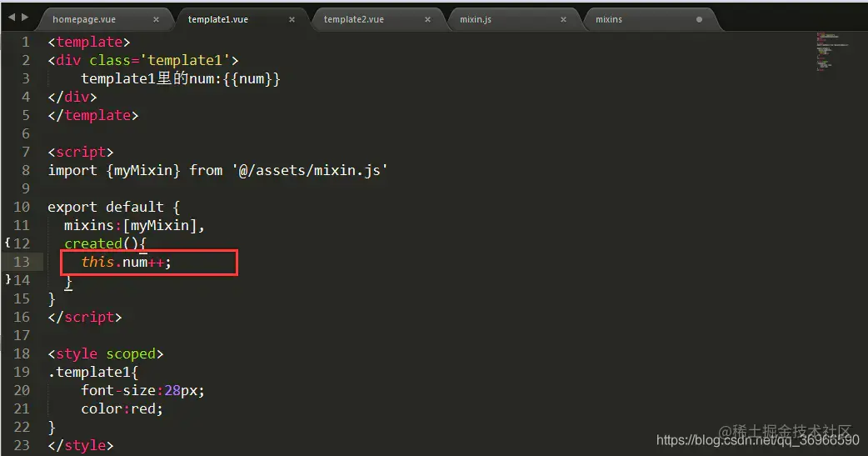Close the homepage.vue tab
The width and height of the screenshot is (868, 456).
click(x=156, y=19)
